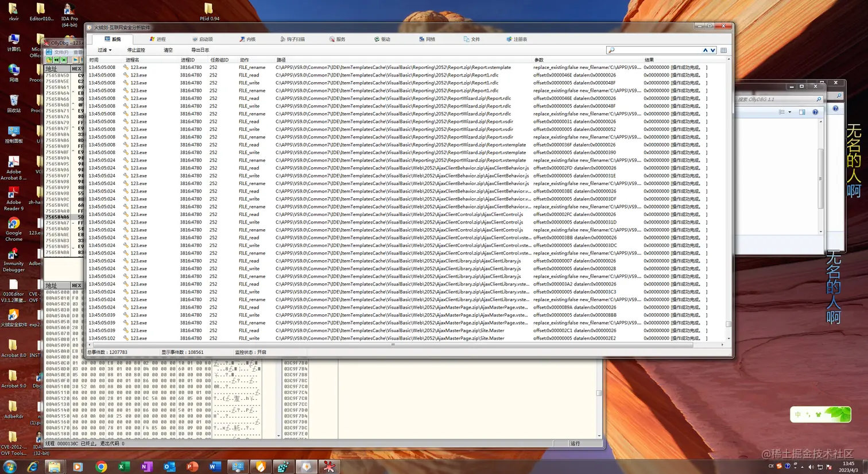Sort by the 时间 column header
Image resolution: width=868 pixels, height=474 pixels.
pyautogui.click(x=94, y=60)
